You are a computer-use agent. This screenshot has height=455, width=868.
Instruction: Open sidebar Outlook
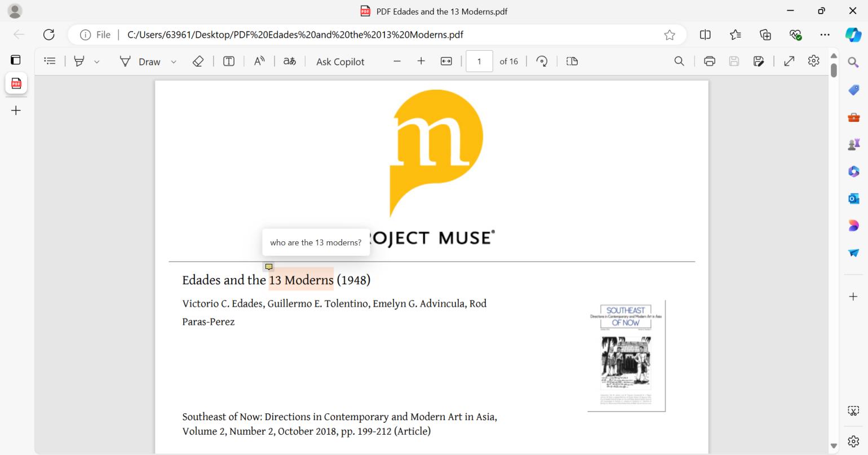coord(853,198)
